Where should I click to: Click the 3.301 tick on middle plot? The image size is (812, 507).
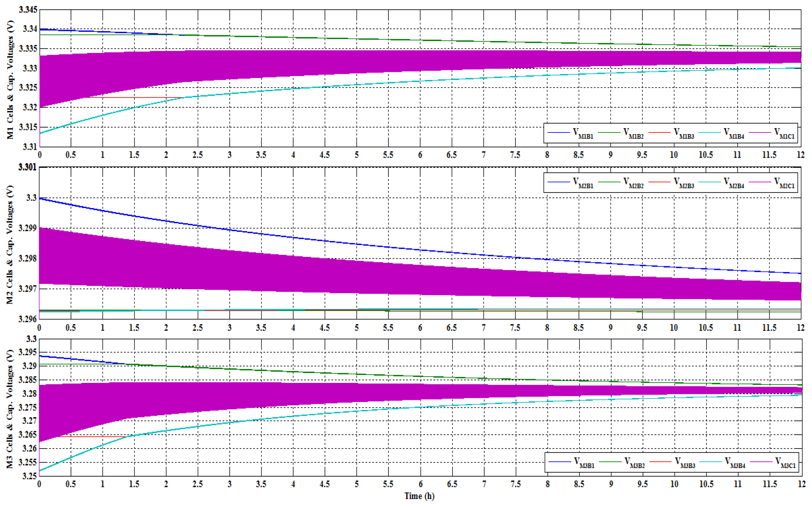coord(28,167)
